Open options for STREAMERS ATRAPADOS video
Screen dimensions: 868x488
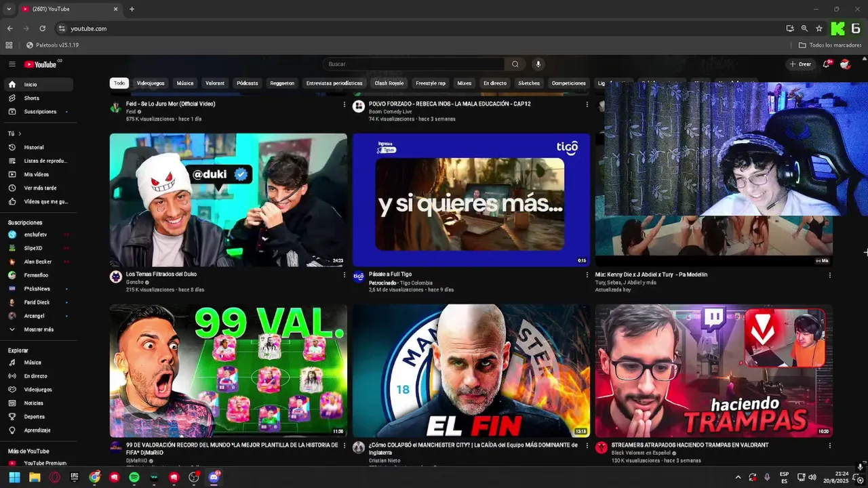830,446
